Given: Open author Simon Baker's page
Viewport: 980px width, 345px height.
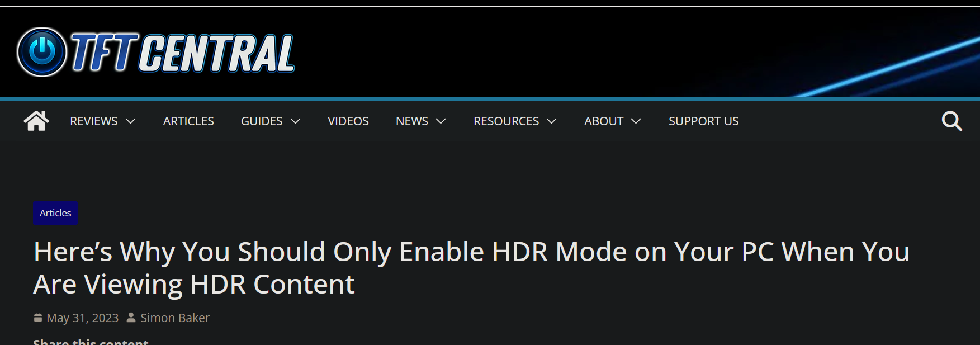Looking at the screenshot, I should click(x=175, y=318).
